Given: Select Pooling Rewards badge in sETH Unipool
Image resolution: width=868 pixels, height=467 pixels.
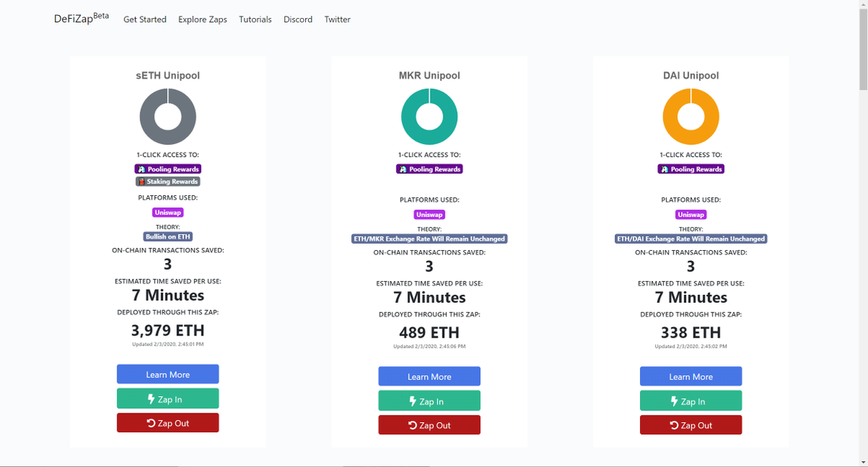Looking at the screenshot, I should pos(168,169).
